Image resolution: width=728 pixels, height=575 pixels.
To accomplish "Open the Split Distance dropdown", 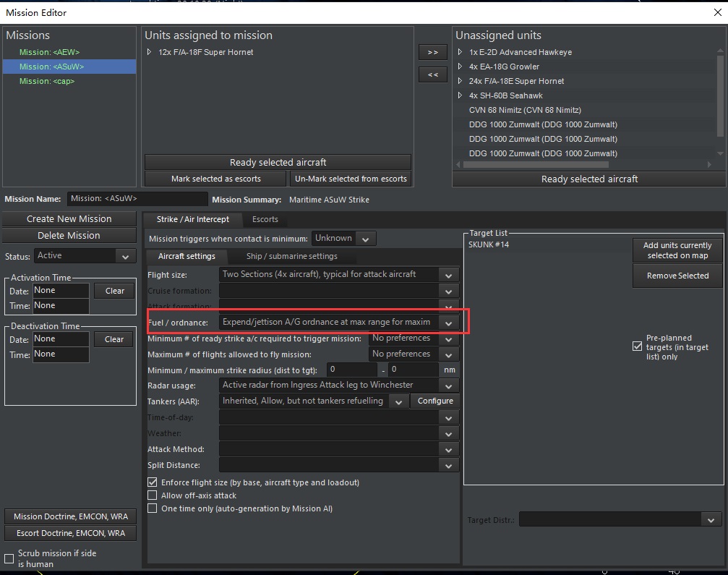I will coord(339,465).
